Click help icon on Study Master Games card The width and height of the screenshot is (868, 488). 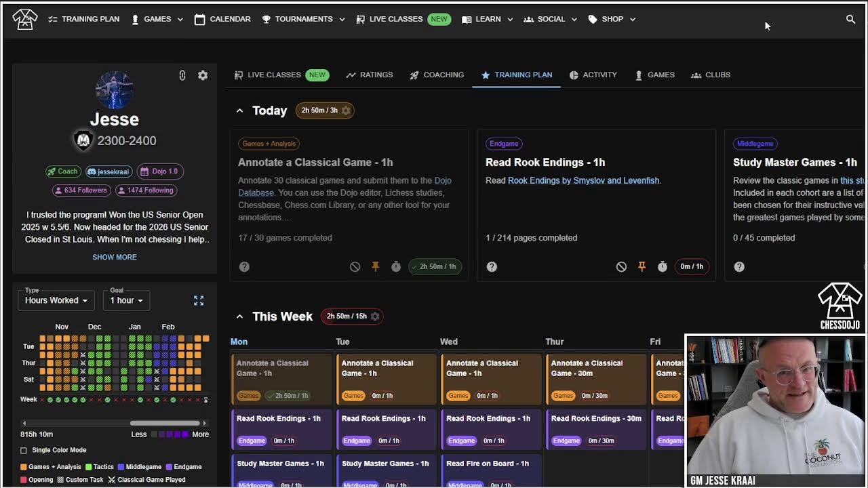[x=739, y=267]
